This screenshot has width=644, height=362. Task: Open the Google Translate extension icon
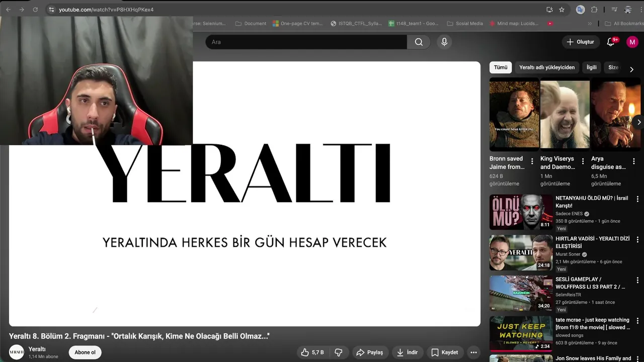(x=580, y=10)
